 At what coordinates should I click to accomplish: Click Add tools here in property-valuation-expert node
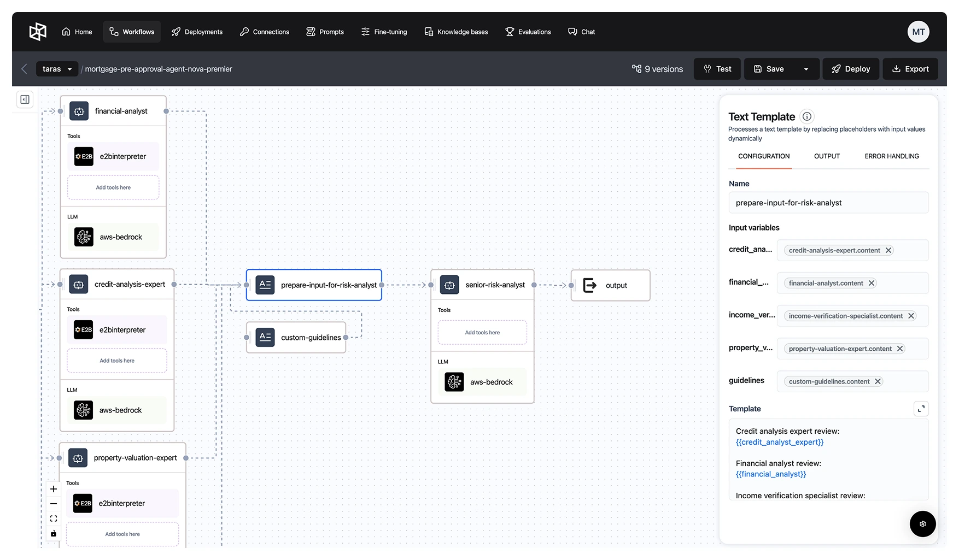122,534
